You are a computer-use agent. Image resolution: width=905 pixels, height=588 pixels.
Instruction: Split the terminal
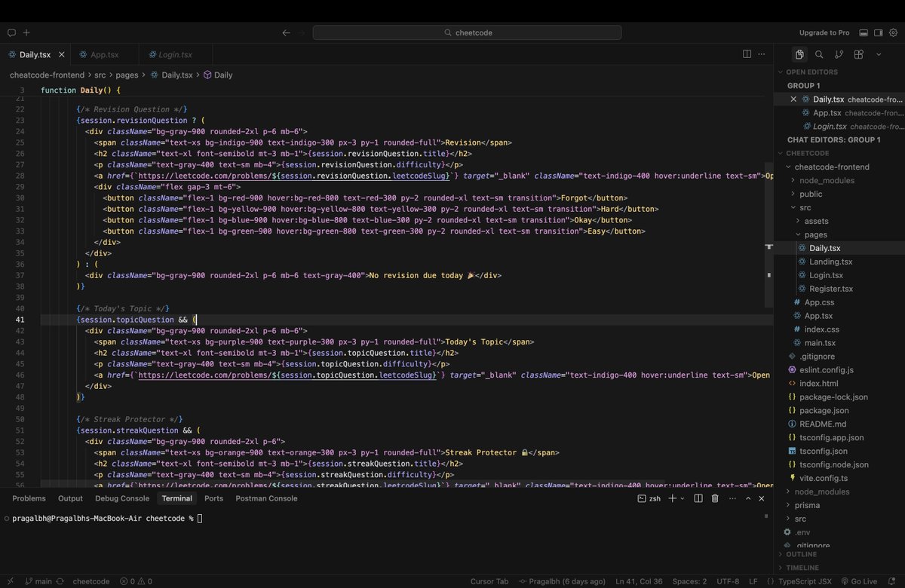tap(698, 498)
